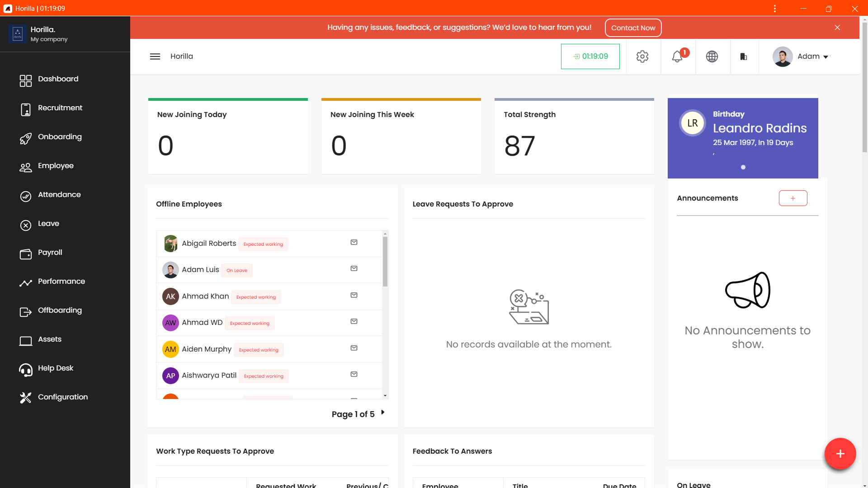
Task: Click the offline employees list scrollbar
Action: coord(385,262)
